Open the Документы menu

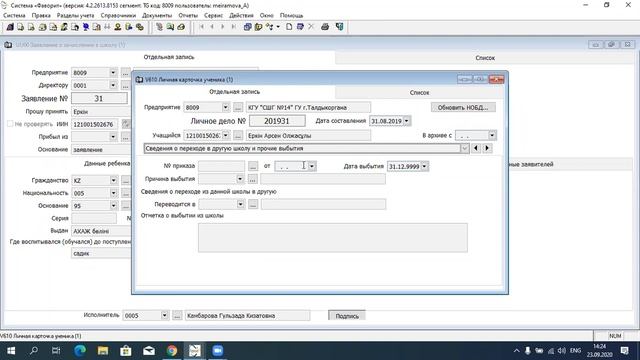157,15
